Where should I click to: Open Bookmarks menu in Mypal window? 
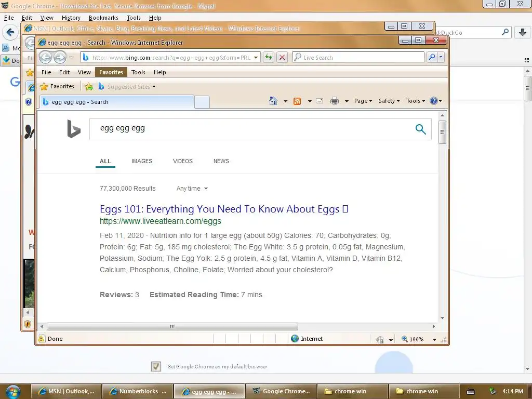coord(103,18)
